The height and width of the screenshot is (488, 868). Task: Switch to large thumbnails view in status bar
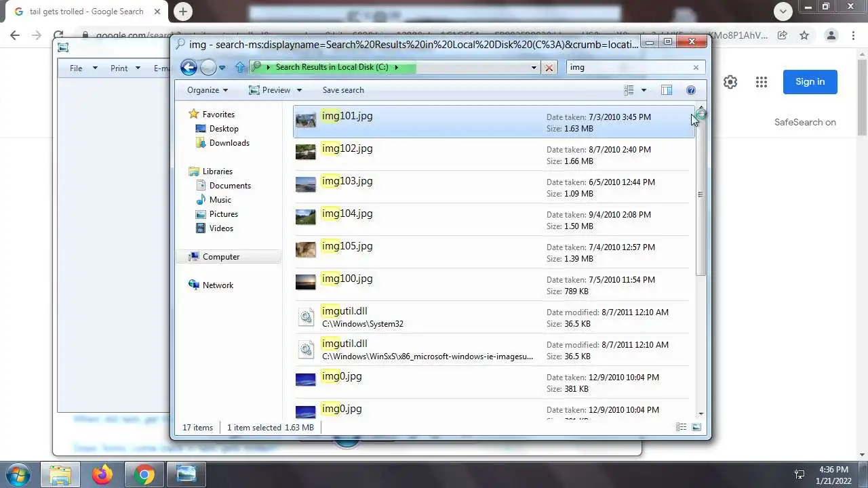pyautogui.click(x=696, y=427)
